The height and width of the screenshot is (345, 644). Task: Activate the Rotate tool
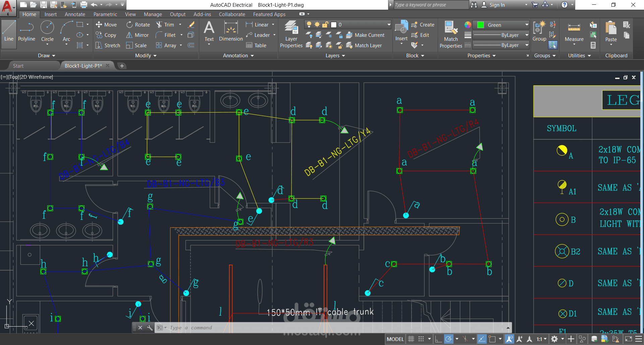coord(138,24)
